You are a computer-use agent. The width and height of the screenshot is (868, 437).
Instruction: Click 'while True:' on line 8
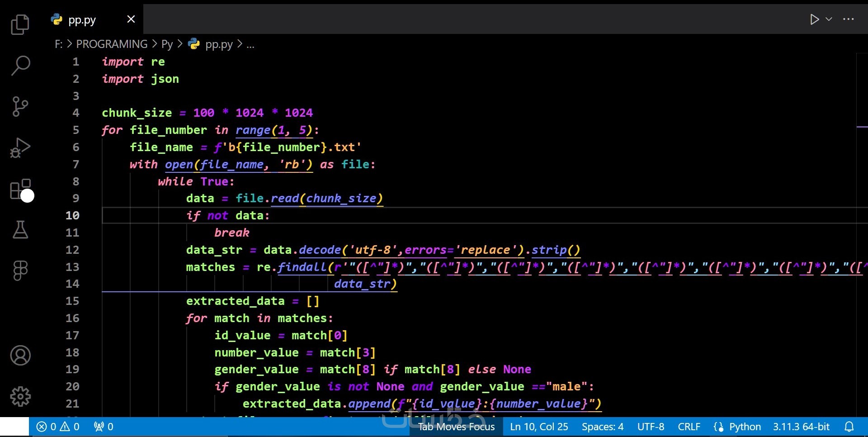tap(196, 181)
